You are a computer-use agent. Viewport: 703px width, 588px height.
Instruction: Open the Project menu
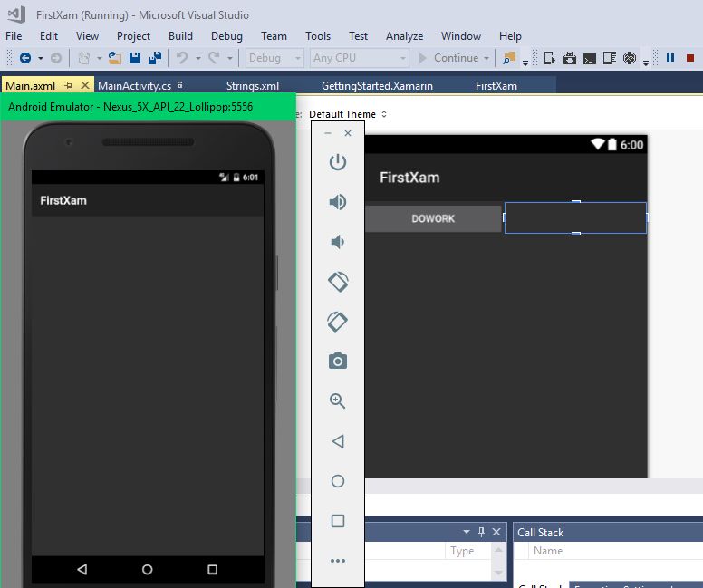[x=133, y=36]
